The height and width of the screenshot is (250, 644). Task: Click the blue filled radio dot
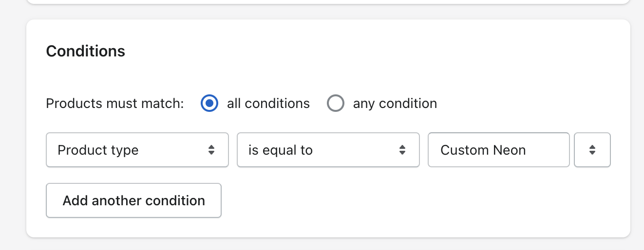click(209, 104)
